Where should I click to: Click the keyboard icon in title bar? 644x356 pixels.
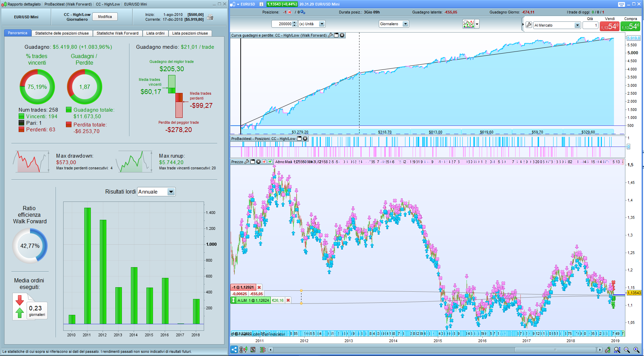(x=622, y=4)
